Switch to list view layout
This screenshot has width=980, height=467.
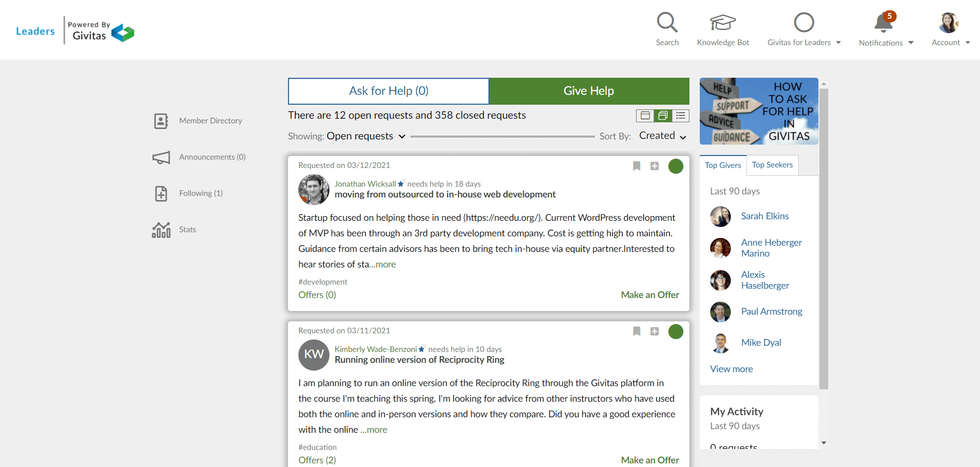point(681,116)
